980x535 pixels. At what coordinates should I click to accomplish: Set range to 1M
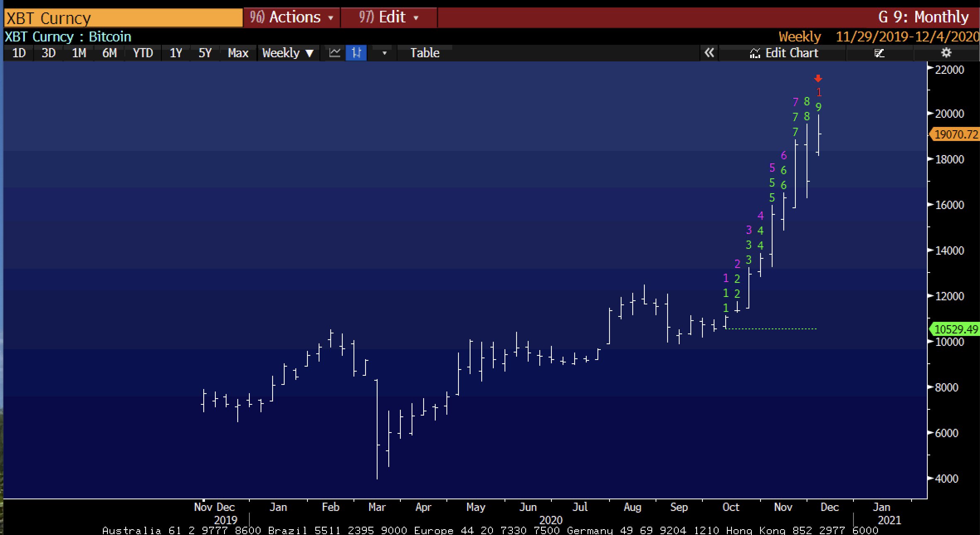tap(79, 53)
